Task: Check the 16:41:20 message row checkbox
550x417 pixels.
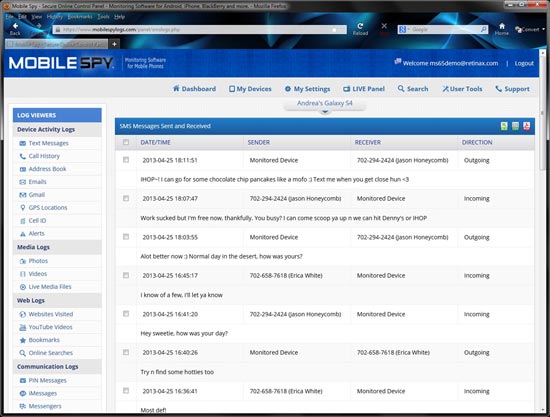Action: click(x=126, y=314)
